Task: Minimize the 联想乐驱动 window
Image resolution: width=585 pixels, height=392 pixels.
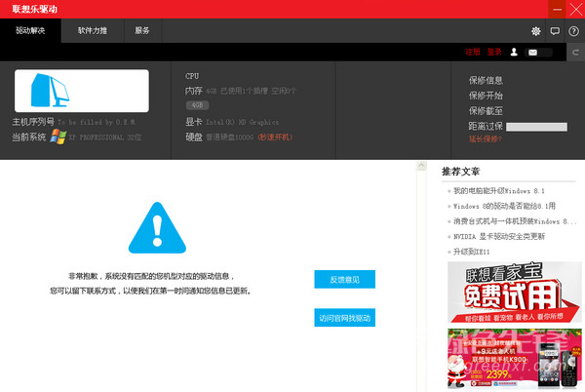Action: pyautogui.click(x=557, y=9)
